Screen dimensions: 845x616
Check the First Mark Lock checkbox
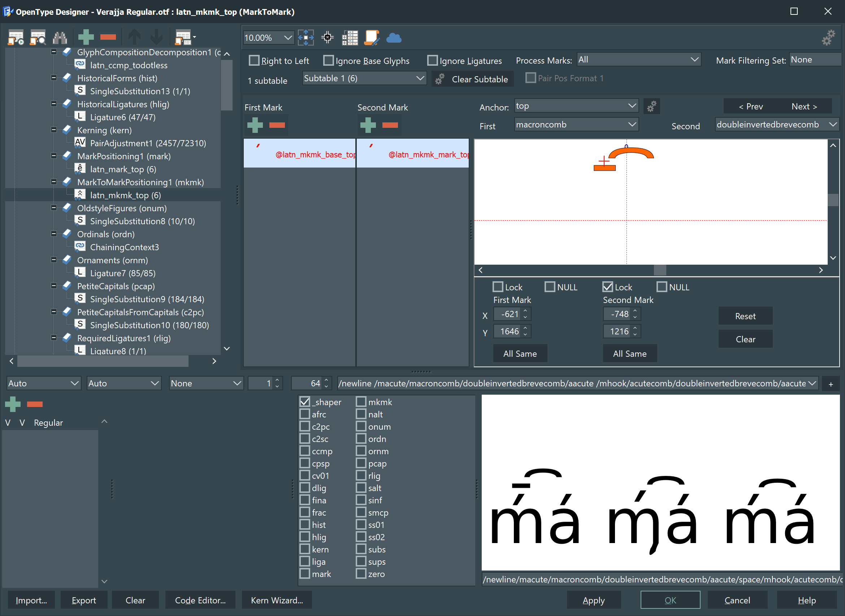pyautogui.click(x=498, y=287)
